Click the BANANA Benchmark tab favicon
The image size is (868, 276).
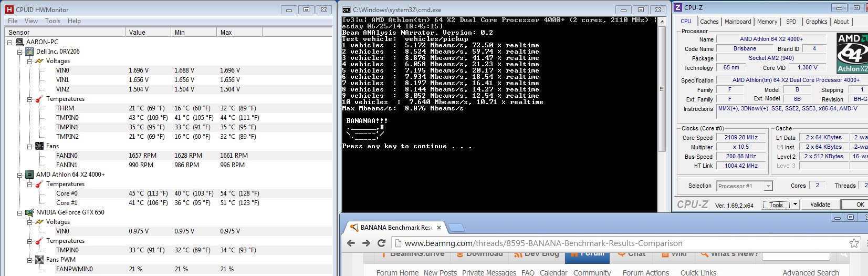pos(354,228)
